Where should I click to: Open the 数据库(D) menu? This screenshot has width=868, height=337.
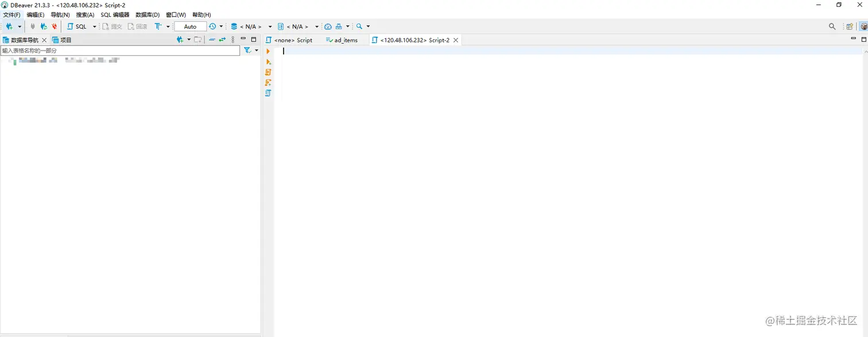pyautogui.click(x=148, y=15)
